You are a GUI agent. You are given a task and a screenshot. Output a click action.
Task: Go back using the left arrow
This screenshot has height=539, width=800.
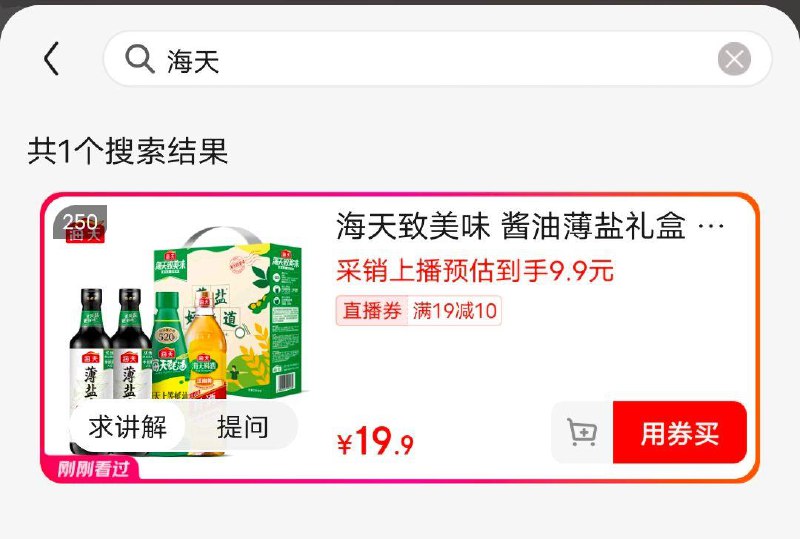(x=52, y=59)
